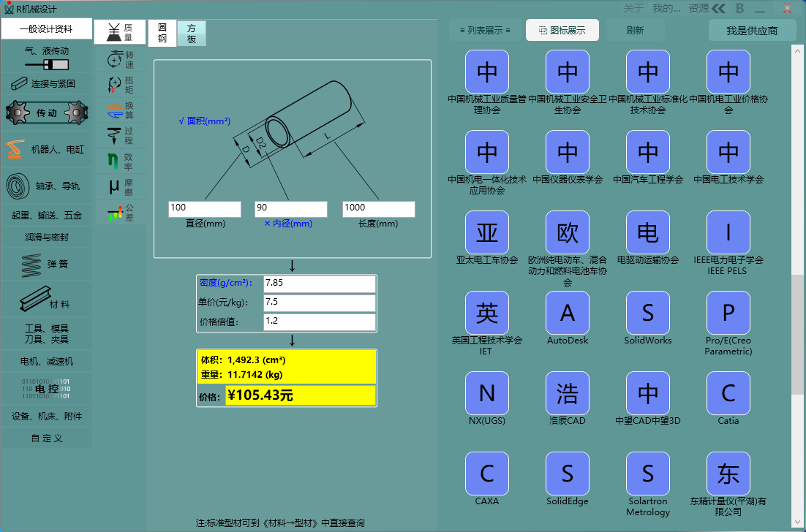Viewport: 806px width, 532px height.
Task: Open the 摩擦 friction tool
Action: 120,187
